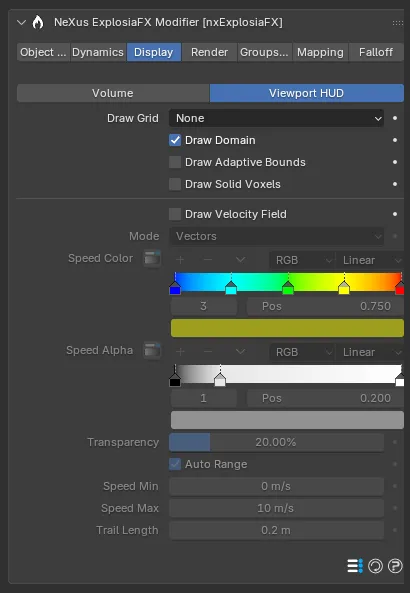Open the yellow stop color swatch
The image size is (410, 593).
tap(287, 328)
